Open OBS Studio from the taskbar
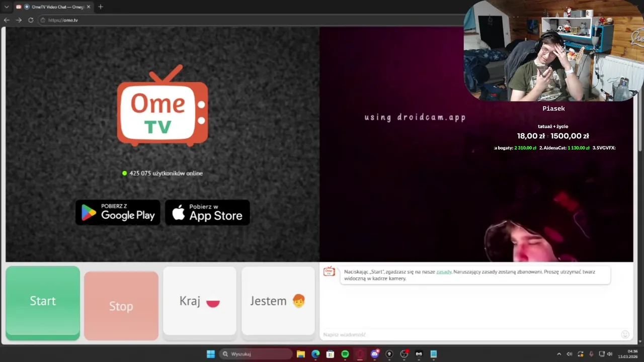The image size is (644, 362). point(404,354)
